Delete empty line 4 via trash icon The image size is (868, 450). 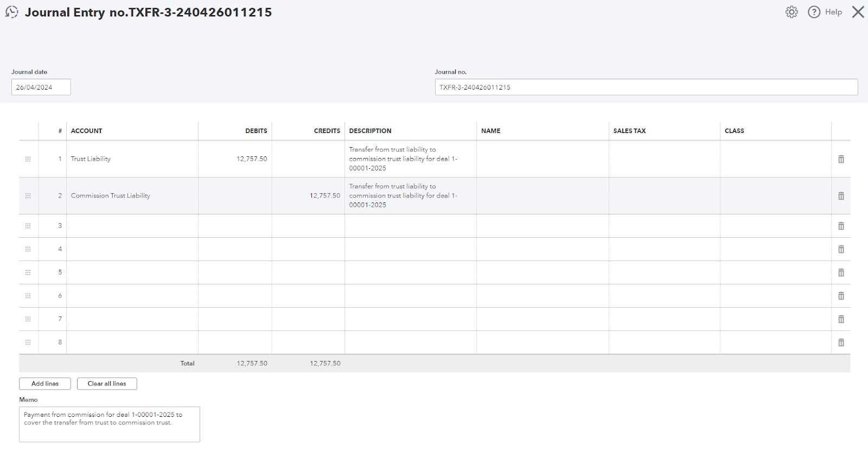841,249
